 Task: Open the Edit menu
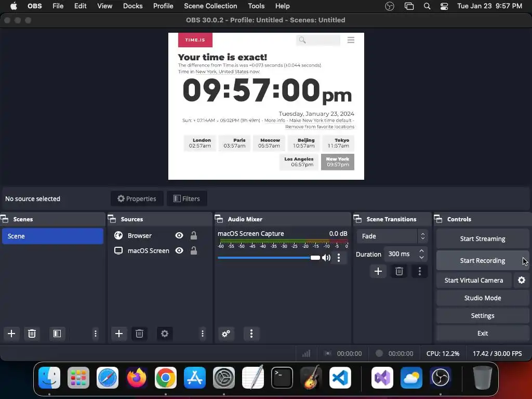click(x=81, y=6)
